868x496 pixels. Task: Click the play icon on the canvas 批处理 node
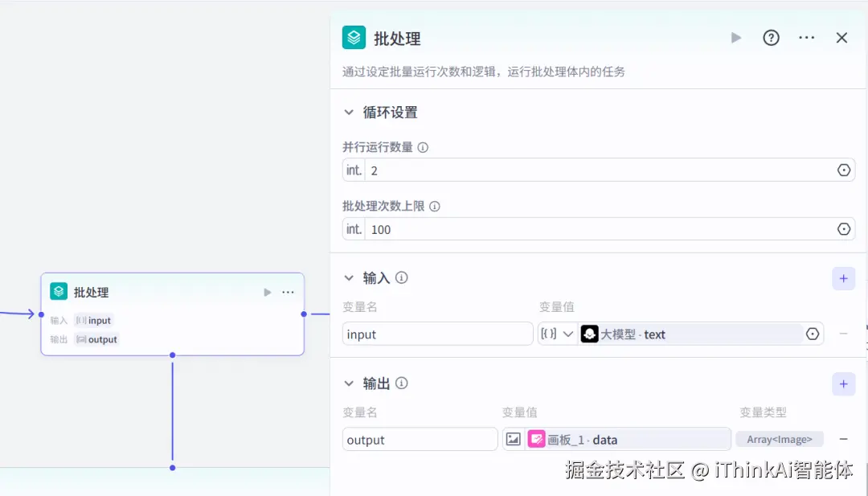[267, 292]
